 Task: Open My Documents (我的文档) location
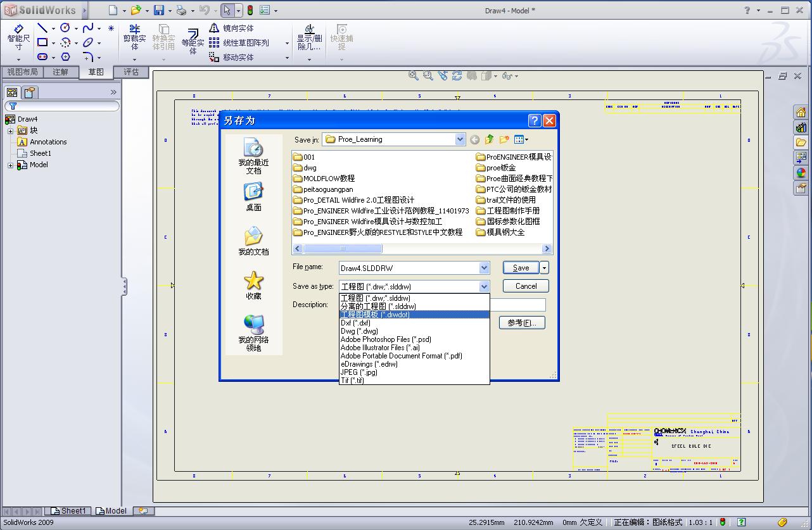point(253,241)
